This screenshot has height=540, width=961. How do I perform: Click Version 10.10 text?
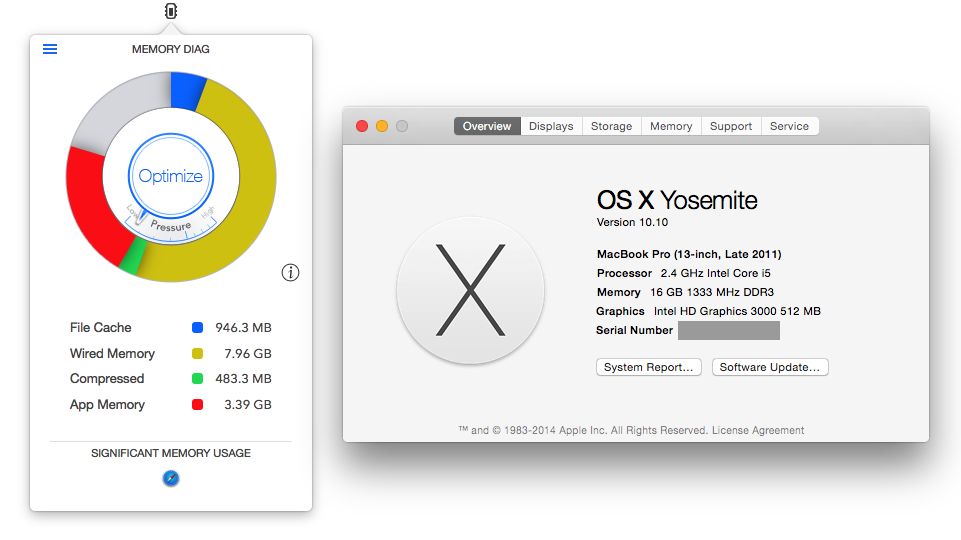pos(632,222)
